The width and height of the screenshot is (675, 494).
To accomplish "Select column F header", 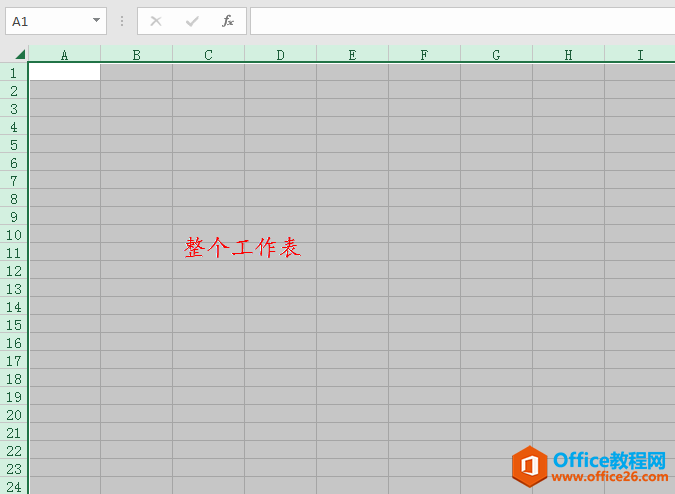I will pyautogui.click(x=424, y=55).
